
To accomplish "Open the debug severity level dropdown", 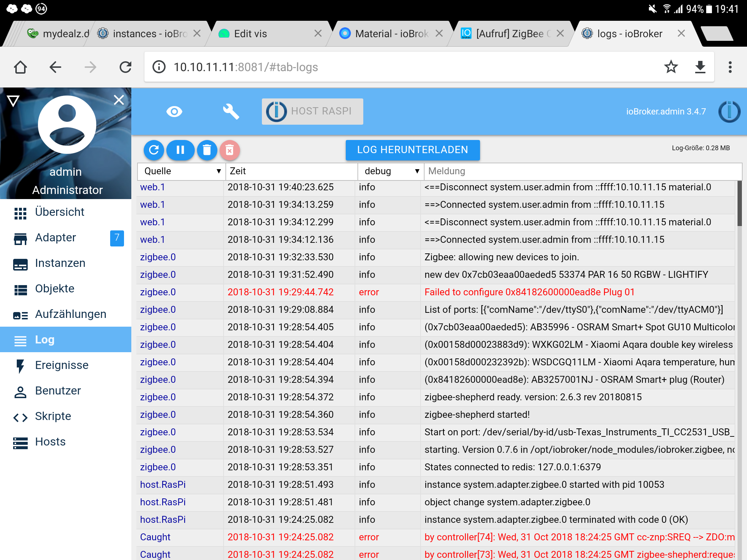I will tap(391, 171).
